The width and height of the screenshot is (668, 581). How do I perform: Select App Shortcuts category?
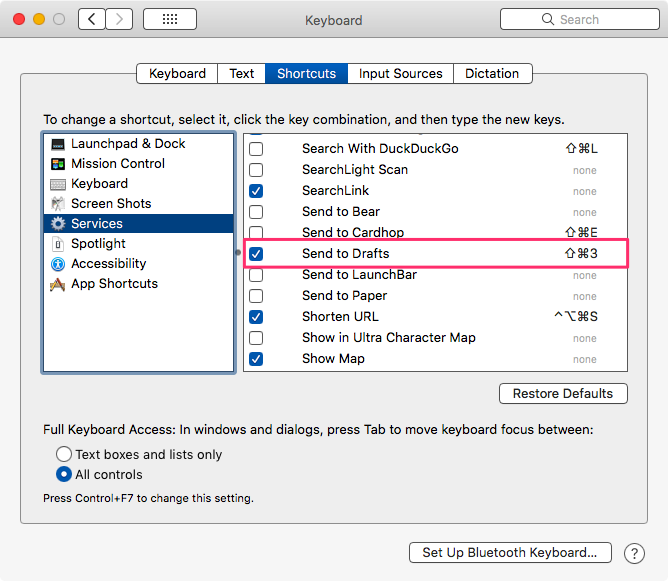[x=139, y=284]
